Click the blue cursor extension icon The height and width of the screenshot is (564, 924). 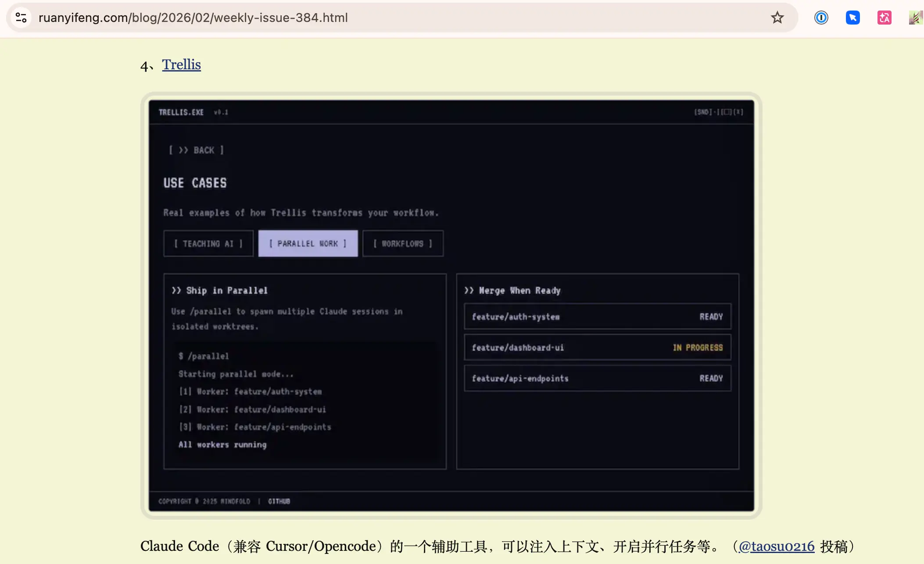(852, 18)
